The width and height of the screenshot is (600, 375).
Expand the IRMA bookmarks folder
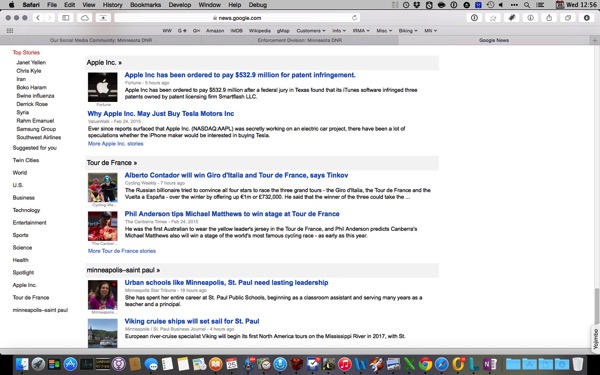point(361,31)
